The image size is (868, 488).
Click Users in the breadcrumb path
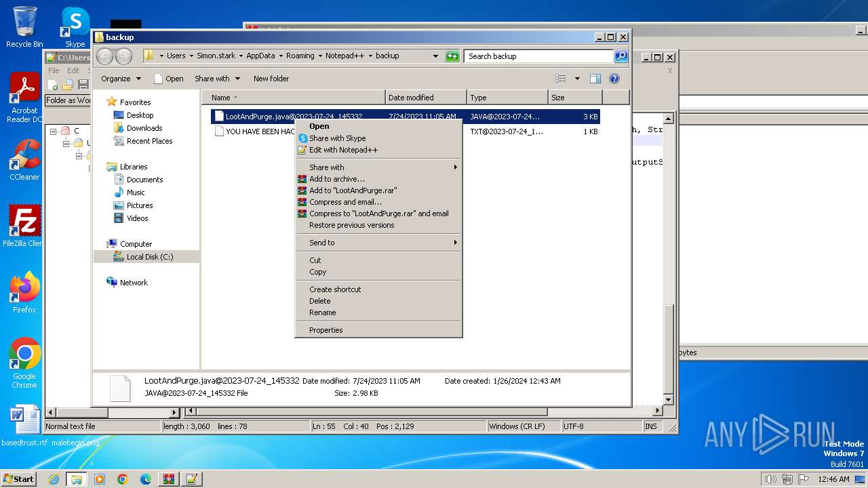tap(176, 56)
